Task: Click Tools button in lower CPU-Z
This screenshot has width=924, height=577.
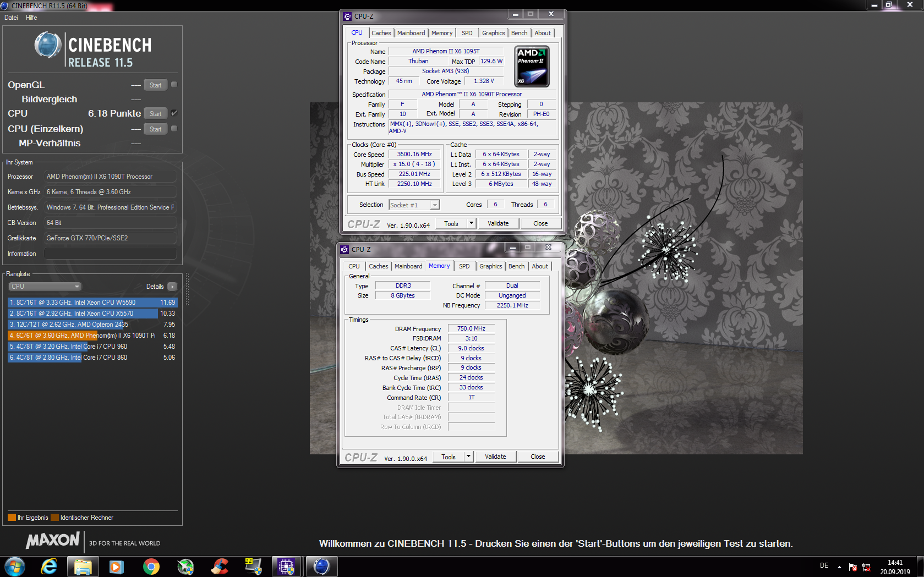Action: tap(449, 457)
